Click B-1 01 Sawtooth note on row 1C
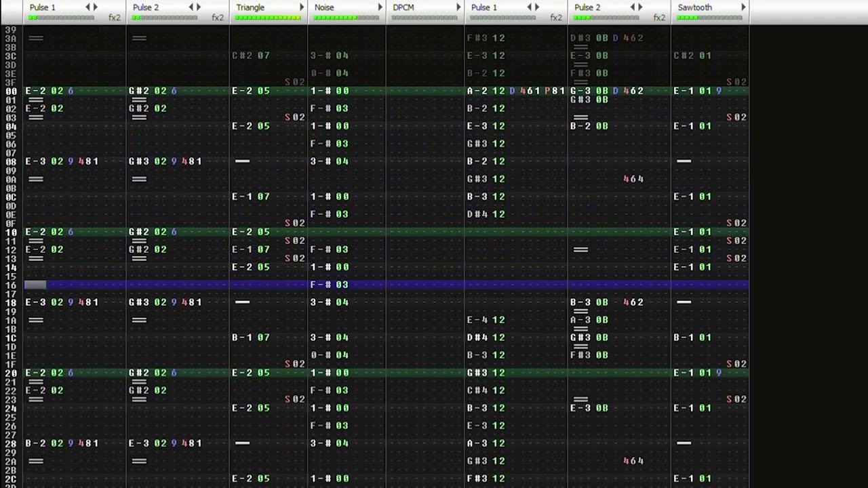The height and width of the screenshot is (488, 868). click(692, 338)
